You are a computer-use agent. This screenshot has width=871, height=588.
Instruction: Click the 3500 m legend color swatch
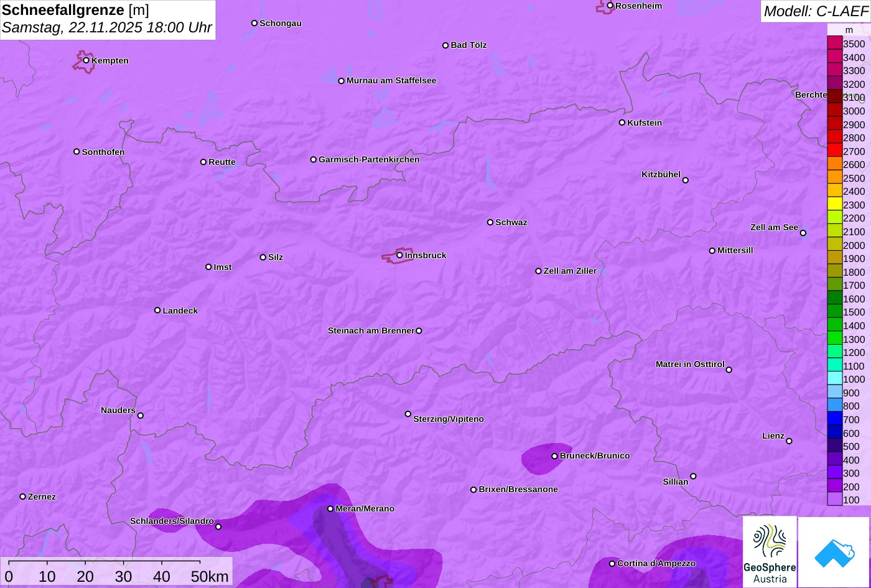[834, 43]
